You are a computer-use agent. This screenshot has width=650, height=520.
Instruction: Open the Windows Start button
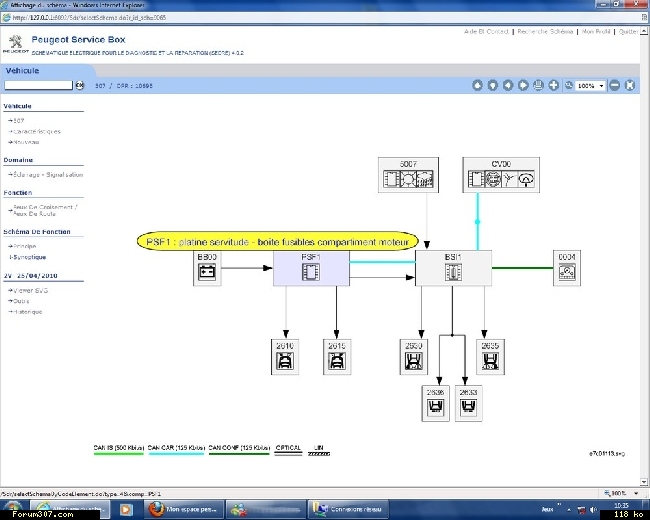12,509
